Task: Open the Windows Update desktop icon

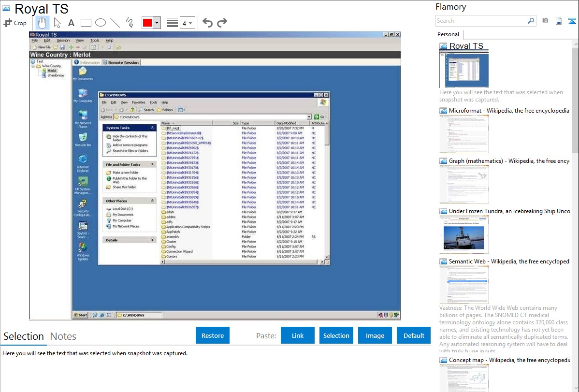Action: point(83,252)
